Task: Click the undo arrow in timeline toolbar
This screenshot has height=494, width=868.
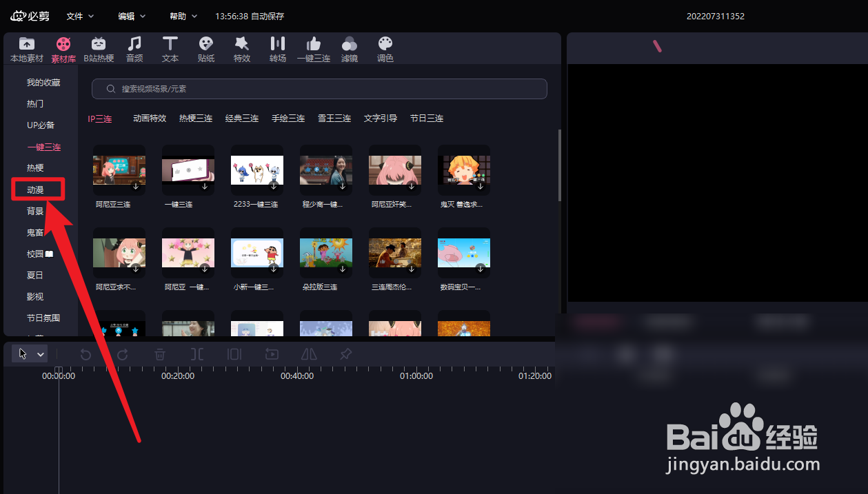Action: click(x=85, y=354)
